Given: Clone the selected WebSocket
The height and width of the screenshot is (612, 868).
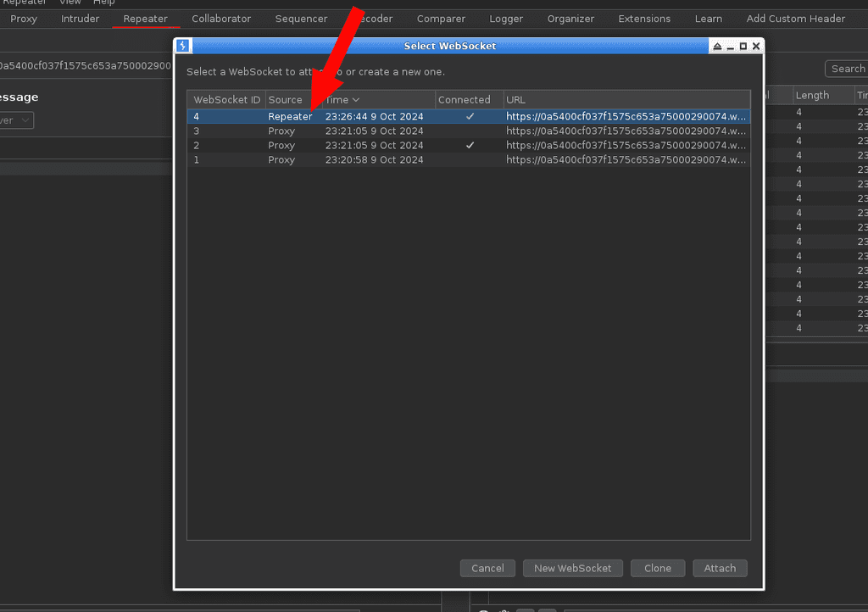Looking at the screenshot, I should point(657,568).
